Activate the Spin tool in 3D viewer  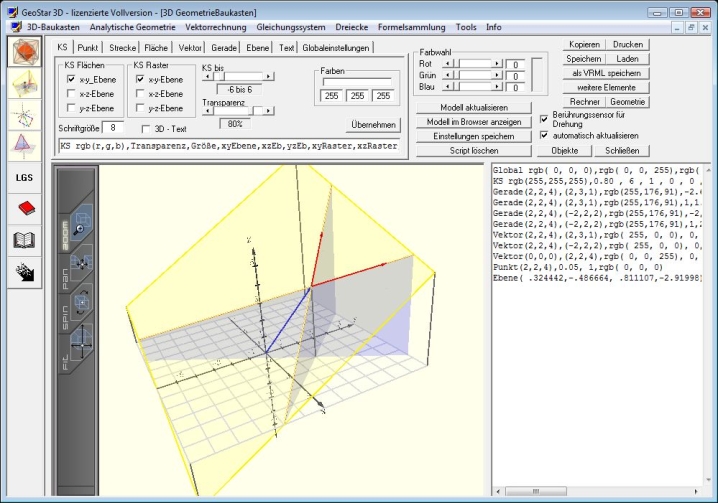tap(84, 303)
